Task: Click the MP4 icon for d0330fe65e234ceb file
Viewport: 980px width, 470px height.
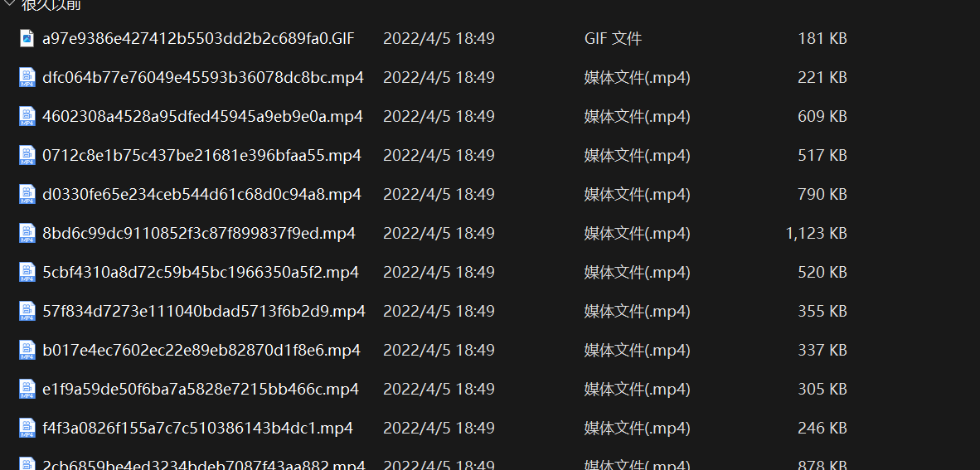Action: (27, 194)
